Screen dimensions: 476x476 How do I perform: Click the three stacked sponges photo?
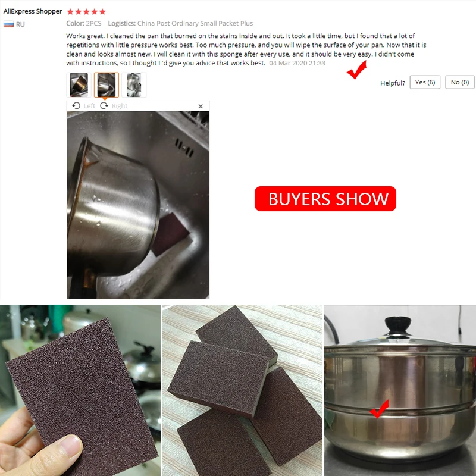pyautogui.click(x=242, y=390)
